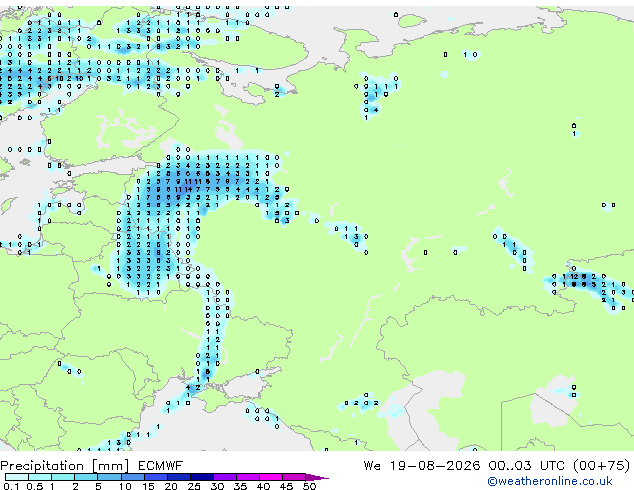Click the 0.5 to 1 mm legend swatch
This screenshot has width=634, height=490.
tap(40, 477)
